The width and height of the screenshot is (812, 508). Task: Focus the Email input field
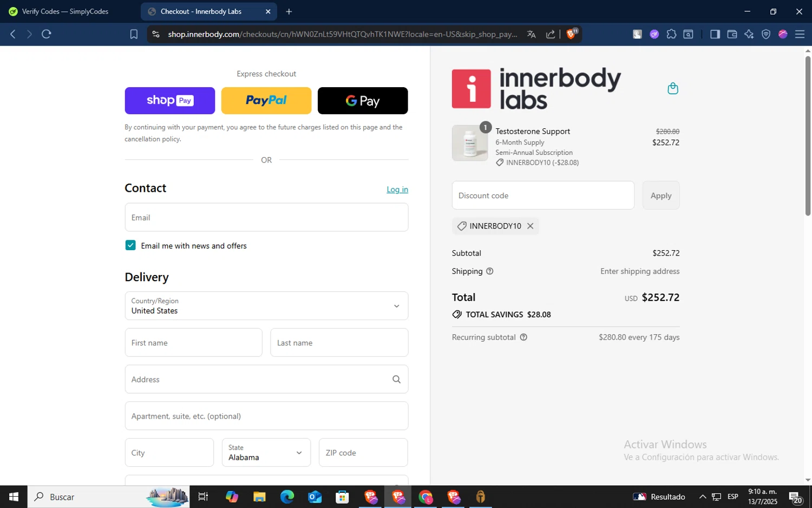pyautogui.click(x=266, y=217)
